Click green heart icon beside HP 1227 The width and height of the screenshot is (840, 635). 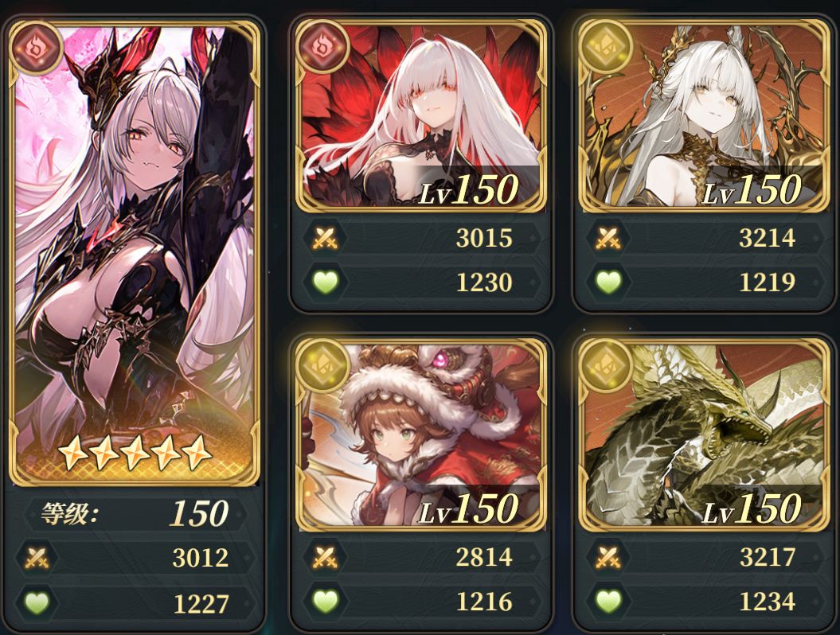(37, 603)
